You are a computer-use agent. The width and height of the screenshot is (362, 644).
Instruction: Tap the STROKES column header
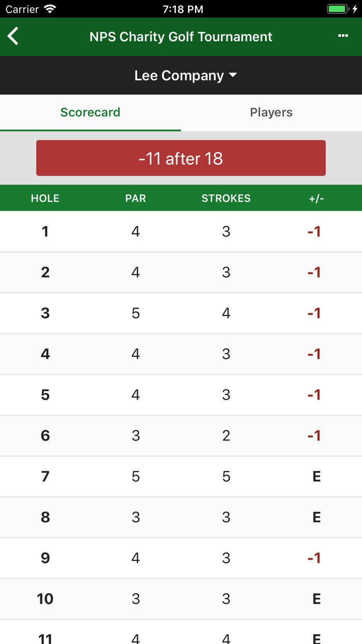point(226,198)
